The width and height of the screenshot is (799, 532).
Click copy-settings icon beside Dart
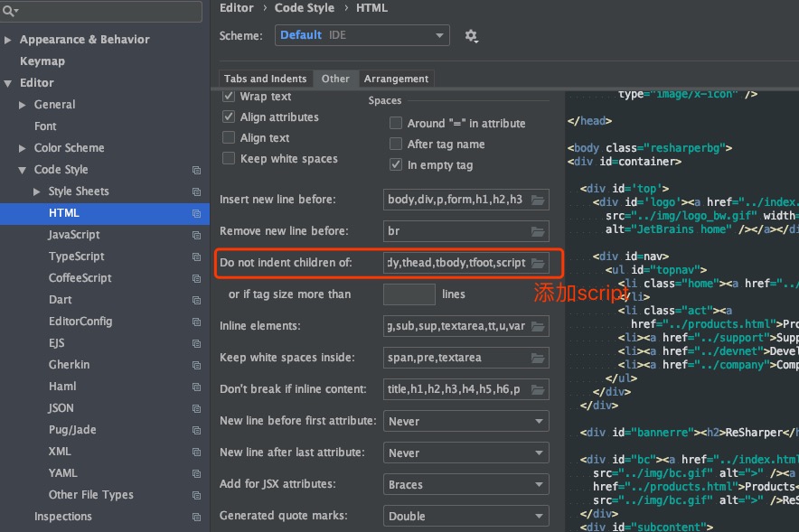(x=196, y=301)
